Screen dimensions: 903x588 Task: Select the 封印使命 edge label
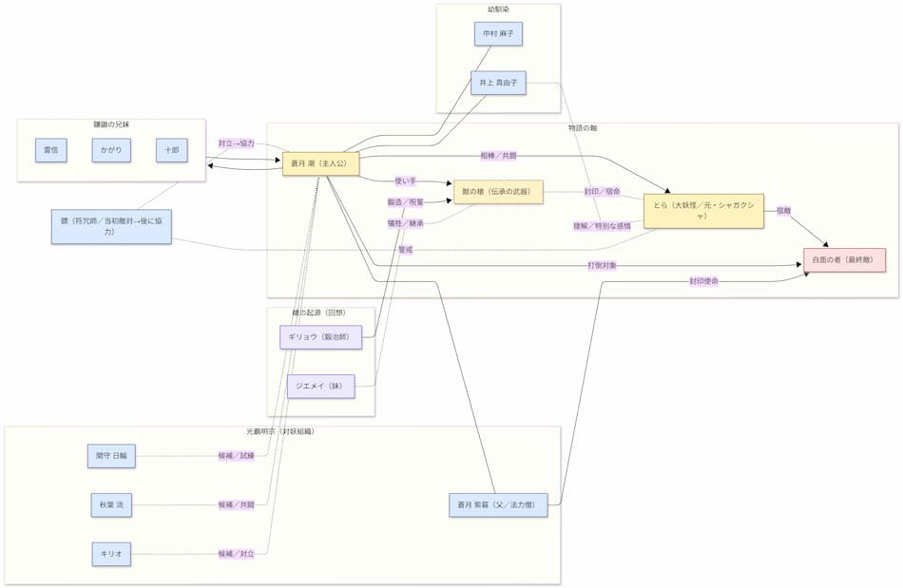[x=703, y=281]
